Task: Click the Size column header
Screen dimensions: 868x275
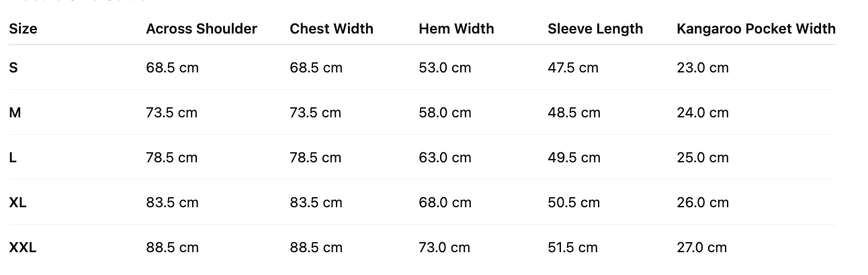Action: tap(24, 29)
